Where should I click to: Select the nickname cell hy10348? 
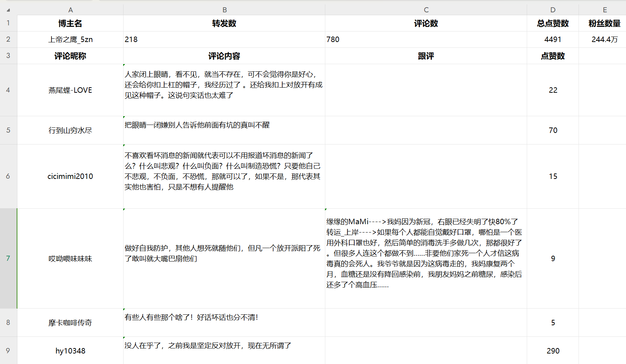tap(70, 351)
